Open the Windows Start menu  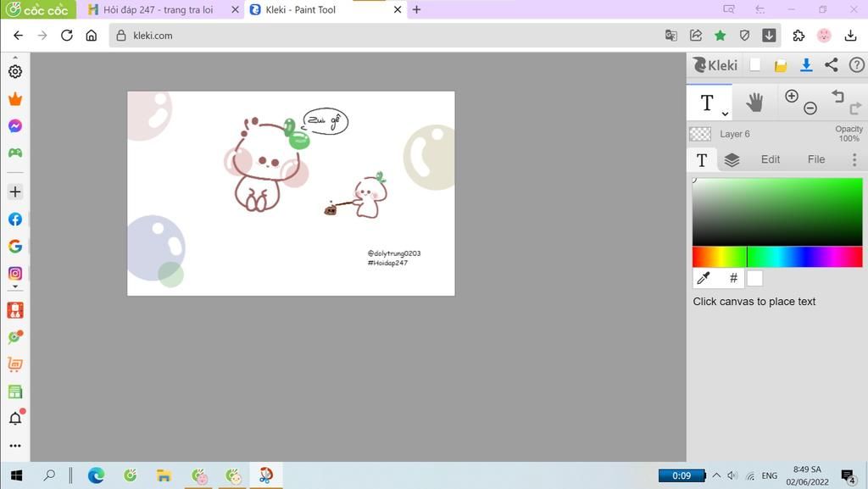pyautogui.click(x=17, y=475)
